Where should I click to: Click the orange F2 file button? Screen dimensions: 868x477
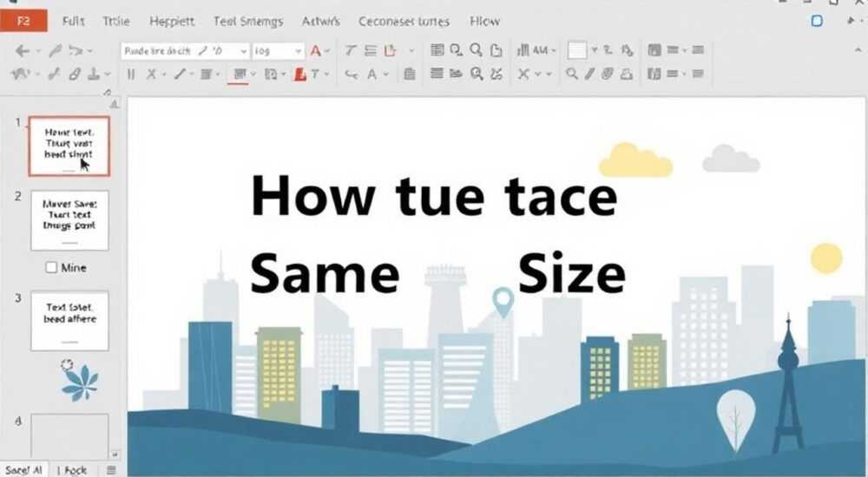[x=23, y=21]
